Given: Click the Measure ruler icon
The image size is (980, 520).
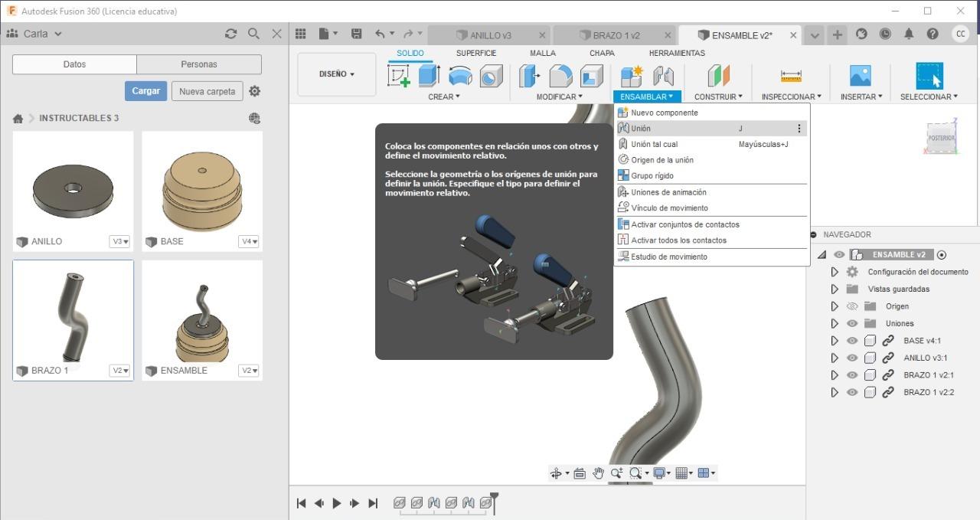Looking at the screenshot, I should (791, 75).
